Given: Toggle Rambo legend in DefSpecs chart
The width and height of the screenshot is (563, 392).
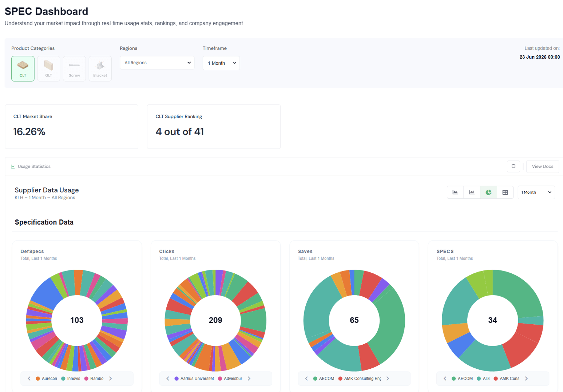Looking at the screenshot, I should tap(94, 379).
